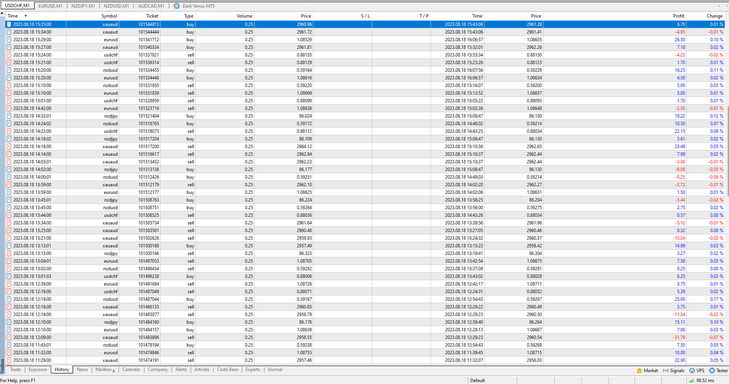The height and width of the screenshot is (384, 729).
Task: Click the buy icon on ticket 101534446 row
Action: point(9,78)
